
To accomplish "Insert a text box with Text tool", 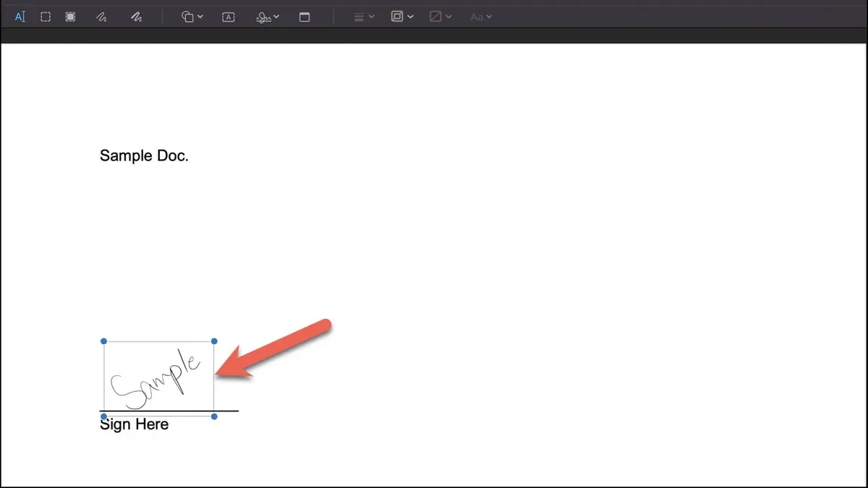I will click(x=229, y=17).
